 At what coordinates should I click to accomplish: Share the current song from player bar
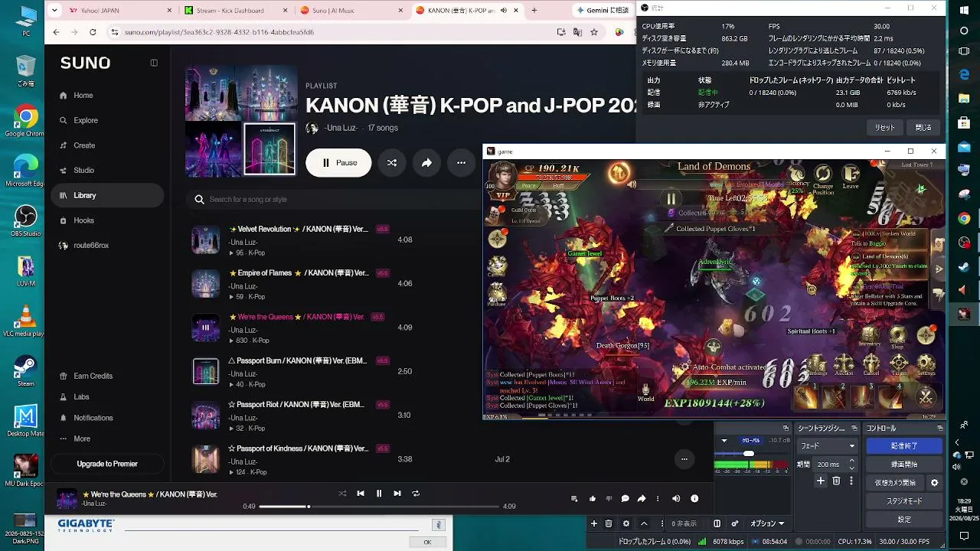[x=642, y=499]
